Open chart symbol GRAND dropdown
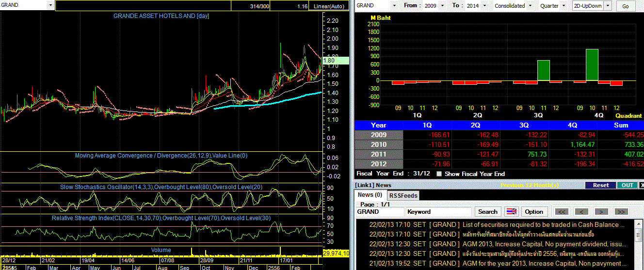Image resolution: width=644 pixels, height=270 pixels. (x=50, y=5)
